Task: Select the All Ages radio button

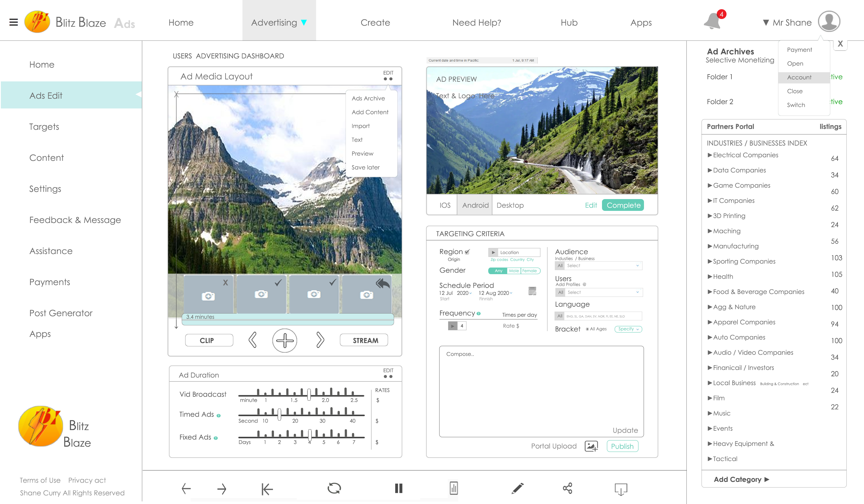Action: [587, 329]
